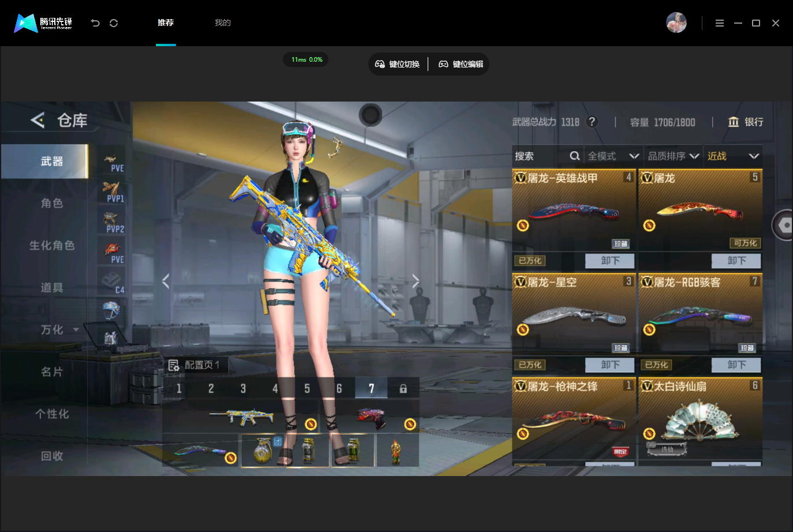Screen dimensions: 793x532
Task: Open the 生化角色 sidebar tab
Action: tap(52, 245)
